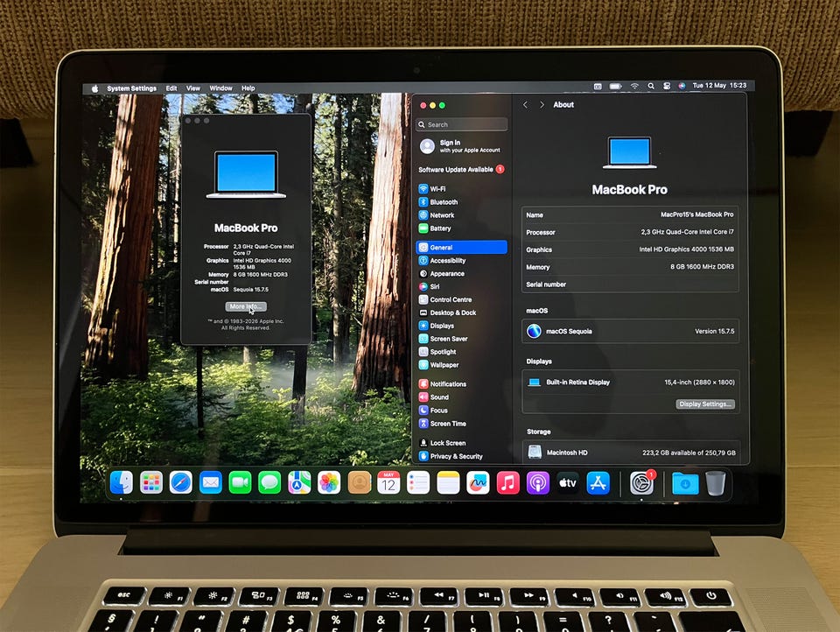Open Control Centre from menu bar
The height and width of the screenshot is (632, 840).
coord(667,86)
